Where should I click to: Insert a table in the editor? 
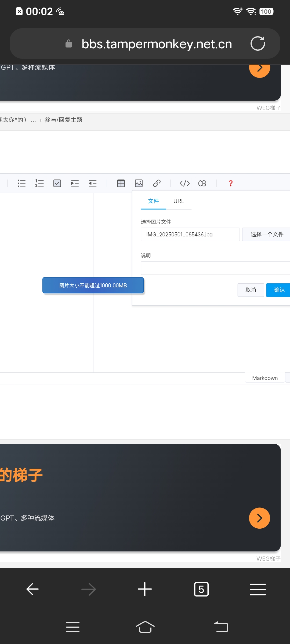pyautogui.click(x=121, y=183)
